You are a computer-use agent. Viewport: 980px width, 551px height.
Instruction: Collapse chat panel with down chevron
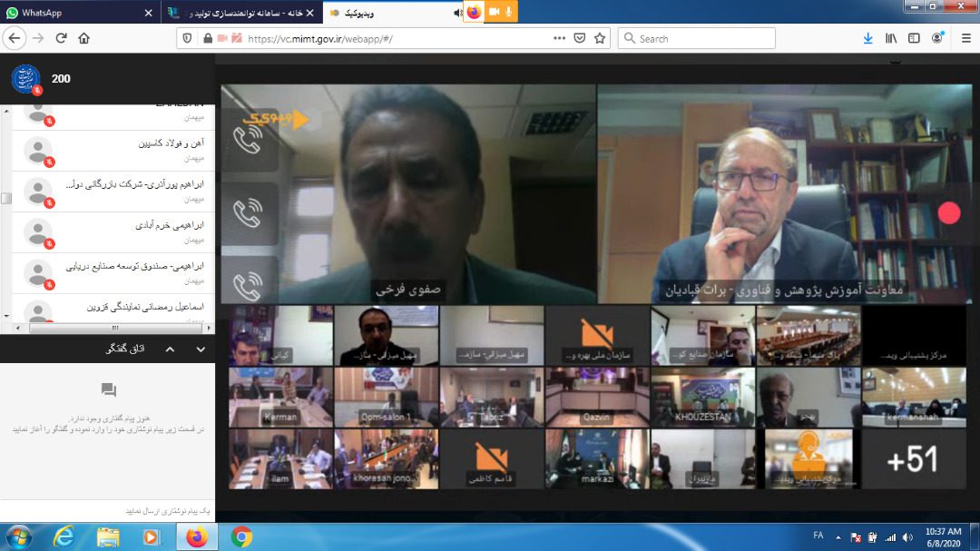pos(201,349)
